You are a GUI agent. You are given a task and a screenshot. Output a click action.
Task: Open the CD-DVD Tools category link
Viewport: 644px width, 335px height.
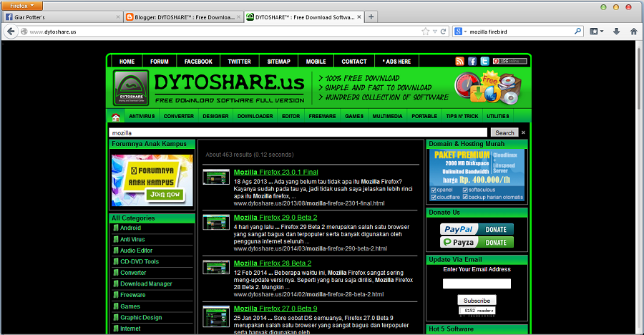point(140,261)
